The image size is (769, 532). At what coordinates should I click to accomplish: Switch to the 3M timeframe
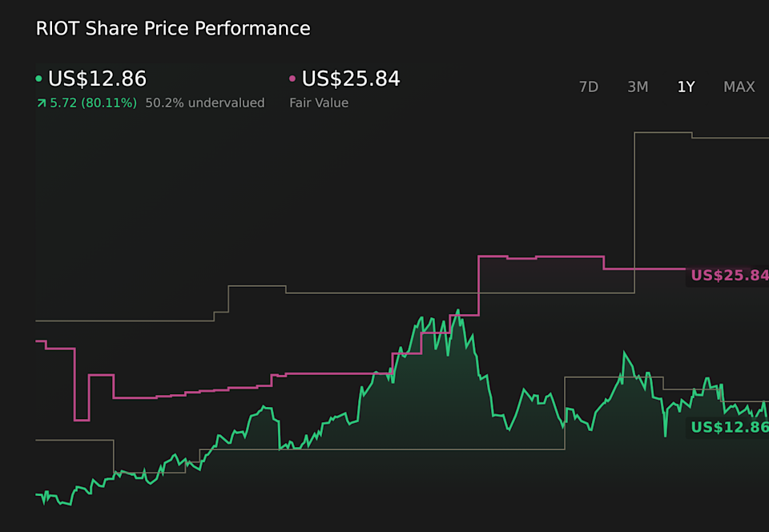coord(638,87)
